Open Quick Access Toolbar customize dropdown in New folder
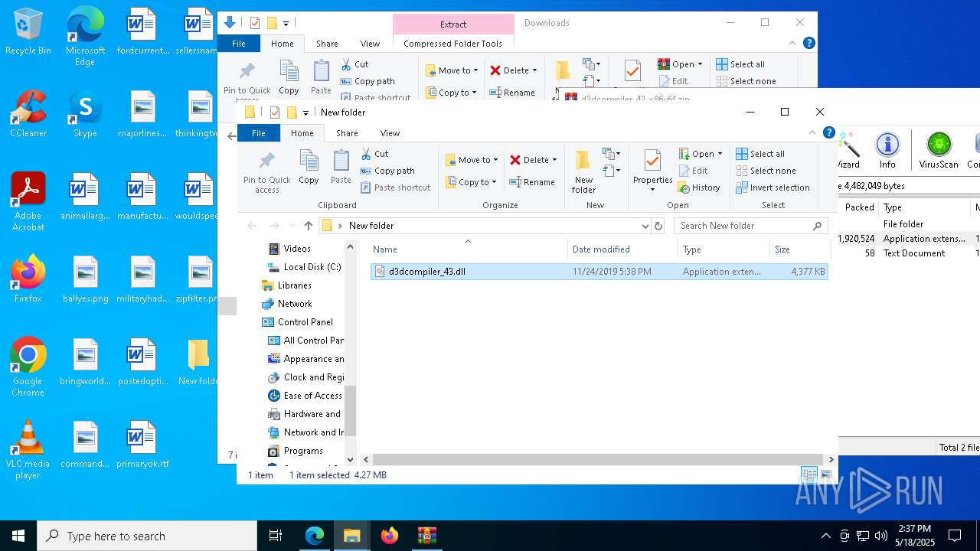 tap(306, 112)
